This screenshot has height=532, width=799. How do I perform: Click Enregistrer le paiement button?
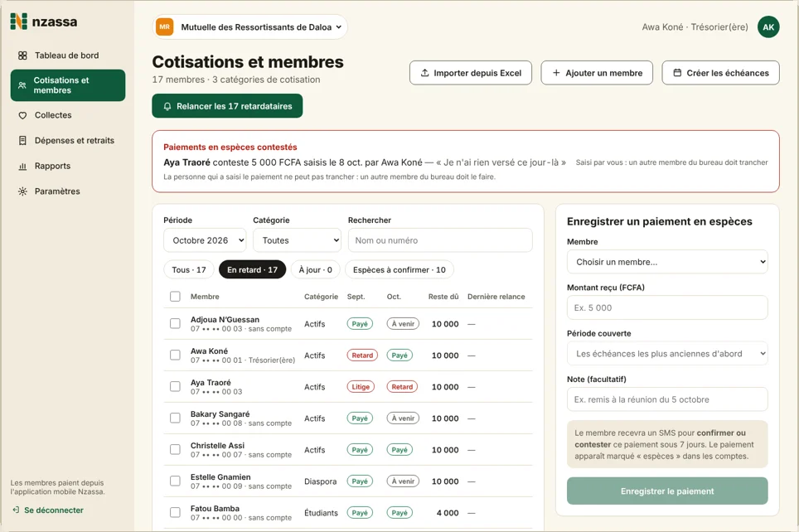(667, 491)
